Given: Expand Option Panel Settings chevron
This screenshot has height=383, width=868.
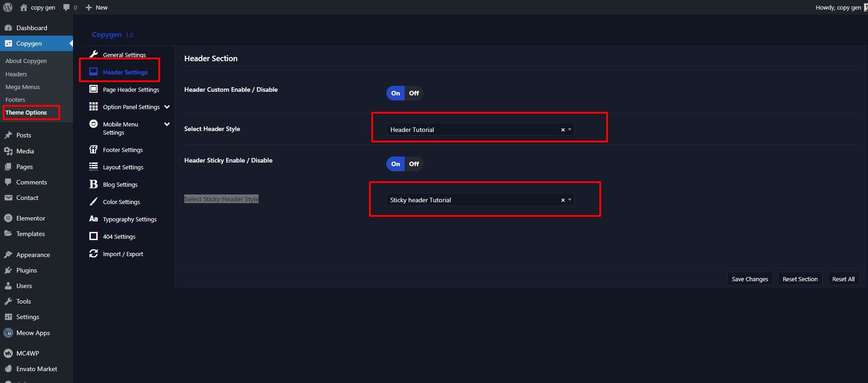Looking at the screenshot, I should [x=167, y=107].
